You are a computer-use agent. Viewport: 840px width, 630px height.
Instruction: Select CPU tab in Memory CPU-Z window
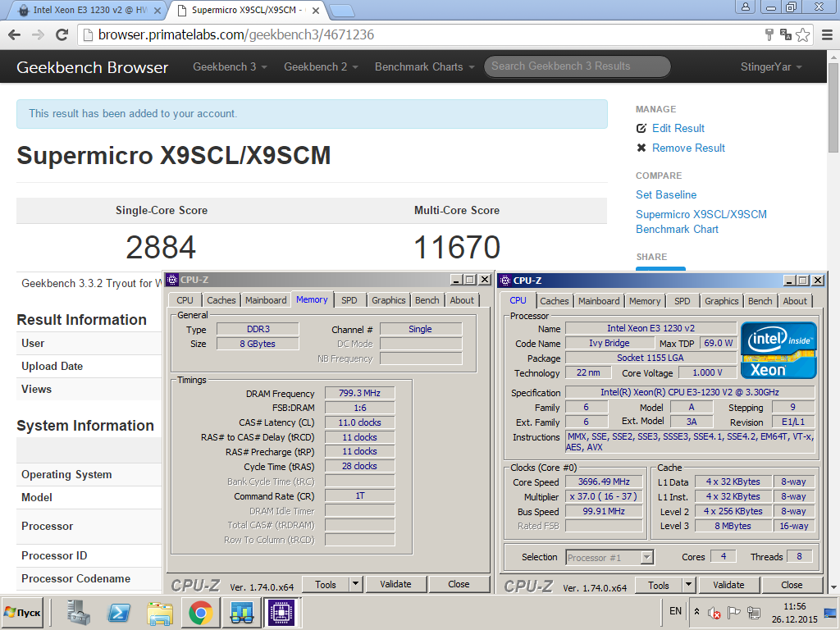click(x=185, y=300)
